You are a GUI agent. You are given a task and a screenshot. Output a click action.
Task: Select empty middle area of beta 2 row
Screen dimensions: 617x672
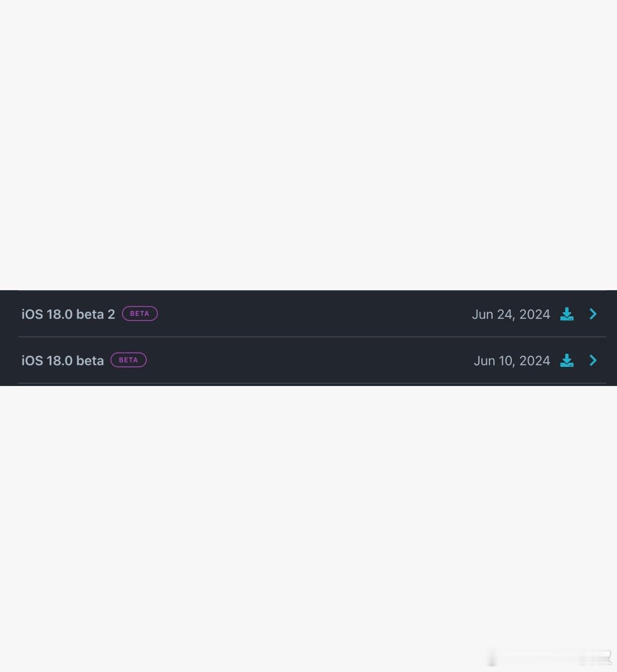click(x=313, y=314)
